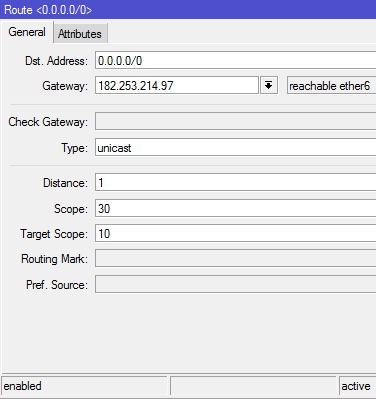Click the Check Gateway label
The image size is (376, 399).
(x=48, y=122)
